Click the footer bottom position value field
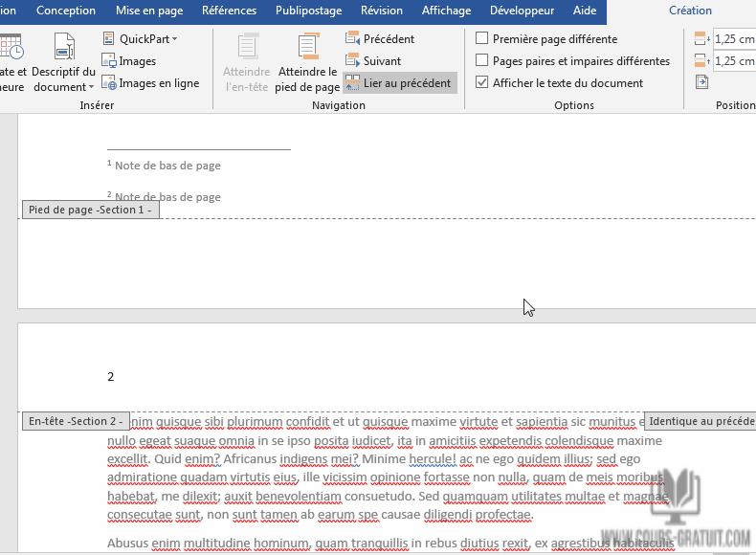This screenshot has width=756, height=555. tap(735, 61)
